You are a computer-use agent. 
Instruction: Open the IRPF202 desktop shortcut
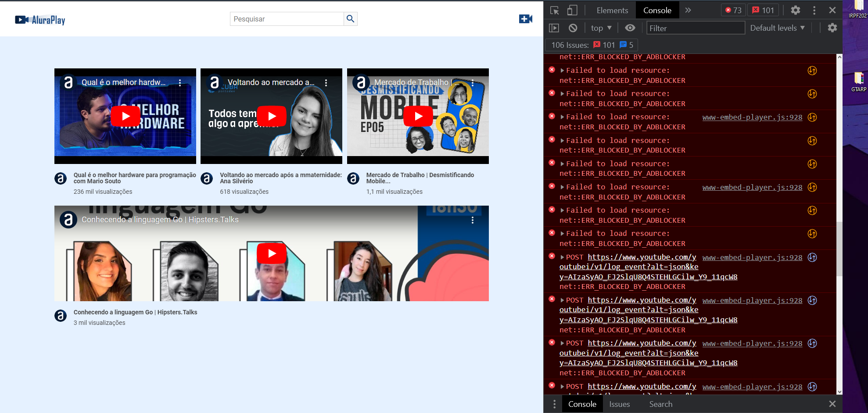coord(859,10)
